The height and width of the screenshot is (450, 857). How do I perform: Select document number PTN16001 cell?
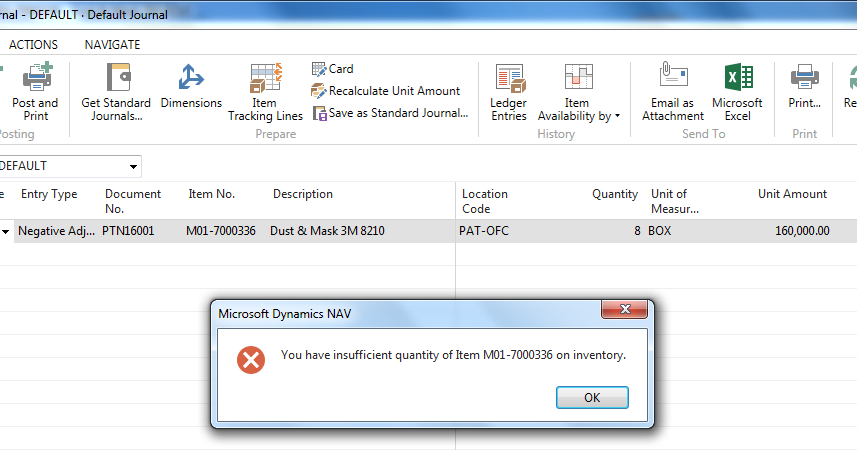[x=128, y=231]
